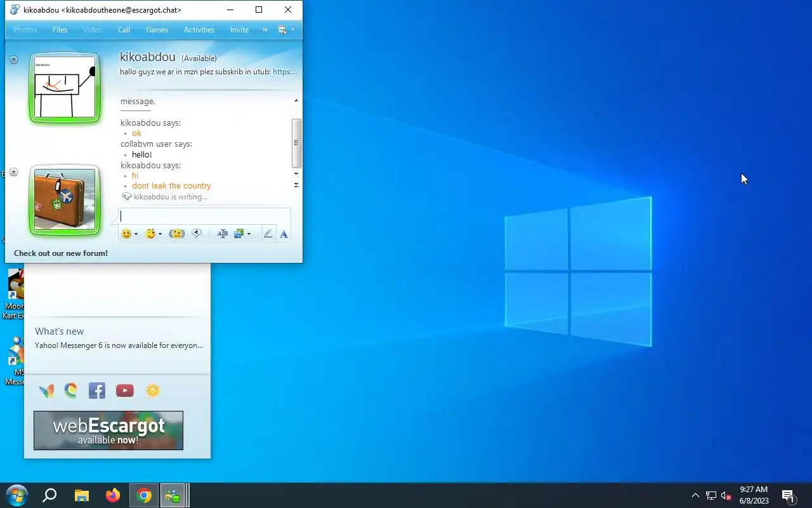Open the Files menu item
This screenshot has width=812, height=508.
tap(60, 30)
